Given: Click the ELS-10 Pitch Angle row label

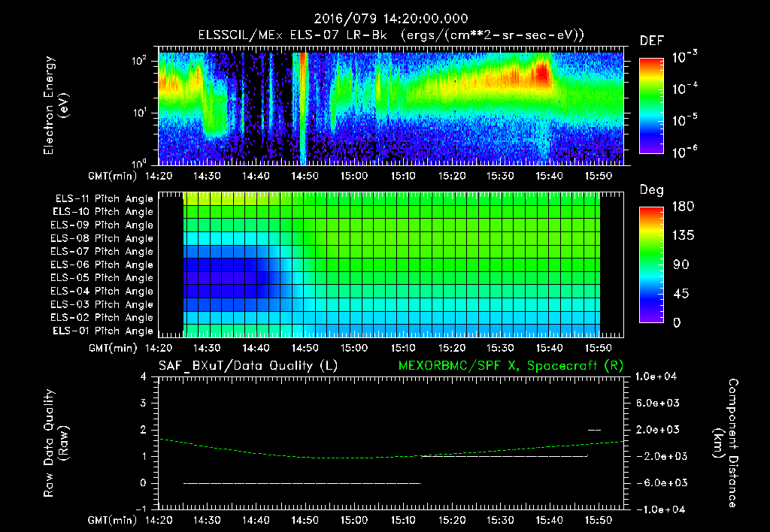Looking at the screenshot, I should tap(103, 212).
